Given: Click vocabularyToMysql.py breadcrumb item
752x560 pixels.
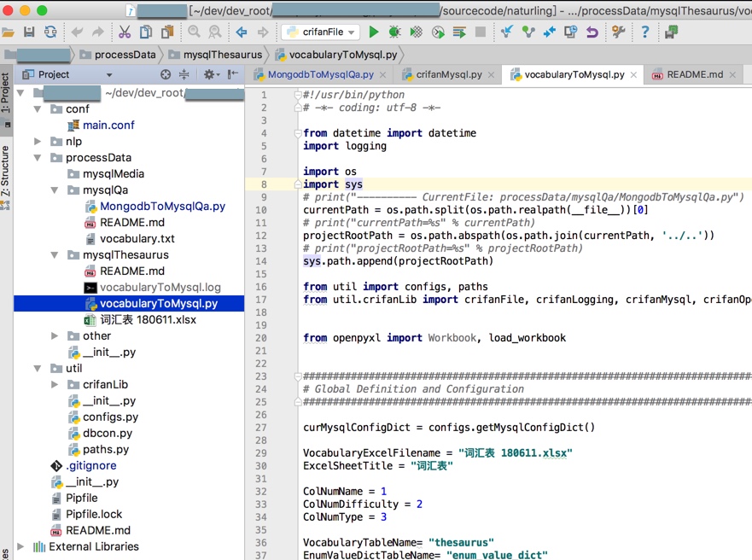Looking at the screenshot, I should click(335, 55).
